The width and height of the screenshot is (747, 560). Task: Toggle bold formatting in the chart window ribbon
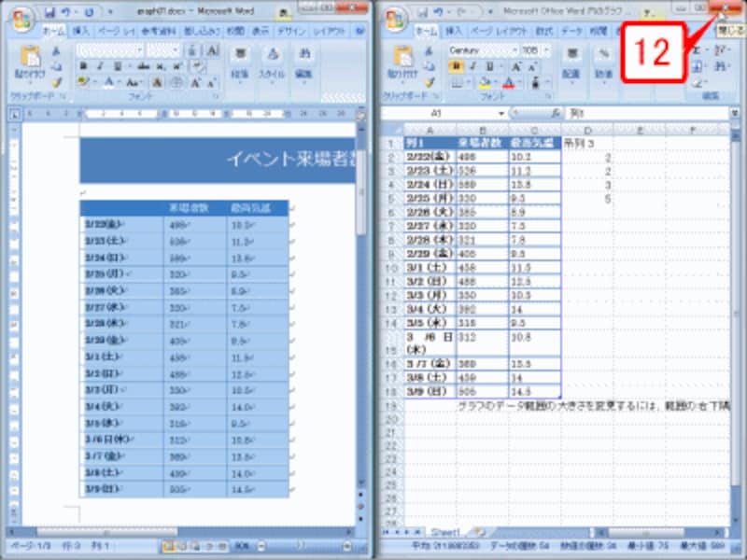click(454, 64)
